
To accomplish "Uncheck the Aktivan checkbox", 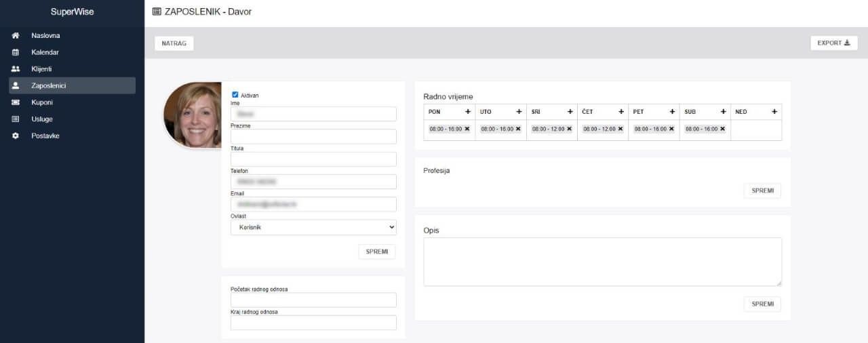I will (235, 96).
